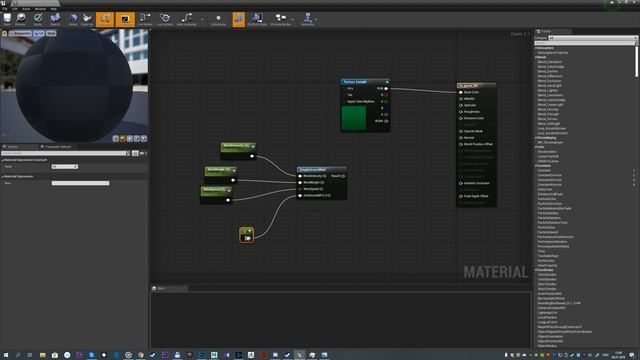Click the Roughness pin on the material node
The height and width of the screenshot is (360, 640).
[x=461, y=111]
